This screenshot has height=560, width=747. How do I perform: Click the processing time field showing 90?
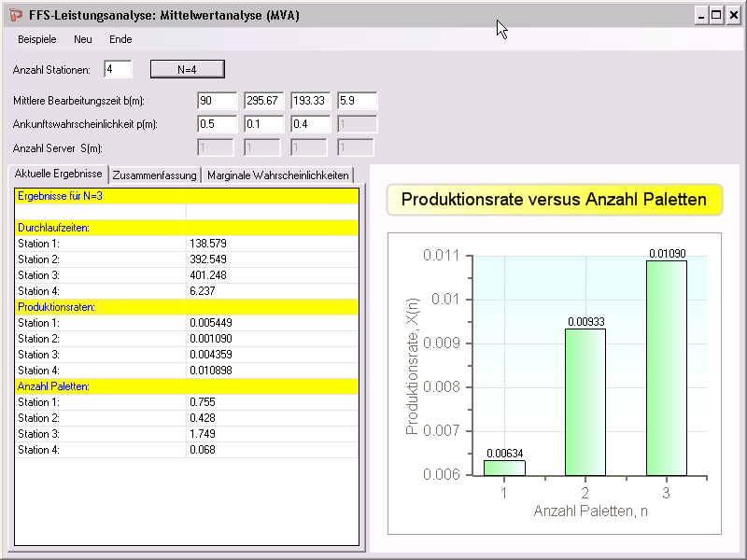click(217, 101)
